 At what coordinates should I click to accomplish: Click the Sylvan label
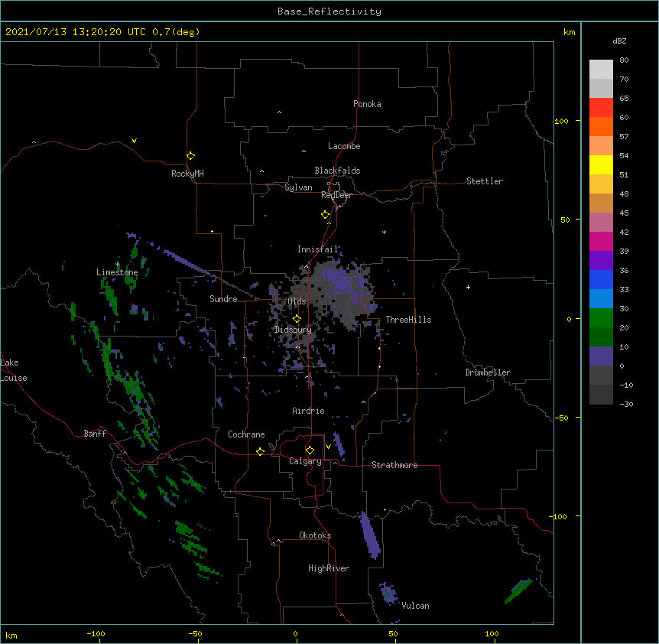tap(298, 187)
